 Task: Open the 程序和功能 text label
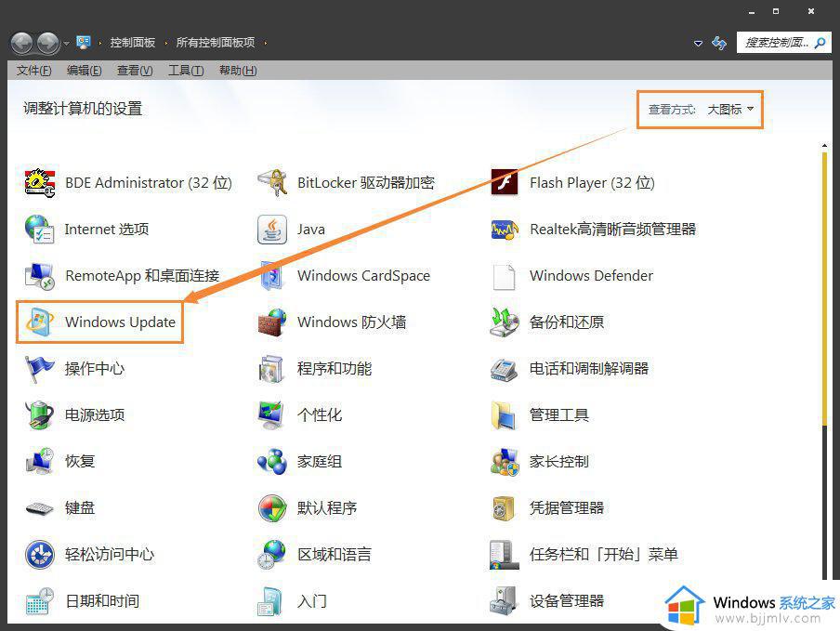click(x=335, y=369)
